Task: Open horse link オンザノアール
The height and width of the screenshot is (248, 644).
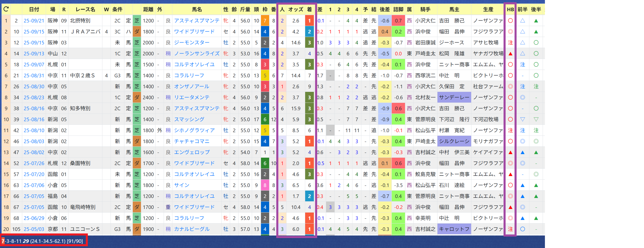Action: [192, 86]
